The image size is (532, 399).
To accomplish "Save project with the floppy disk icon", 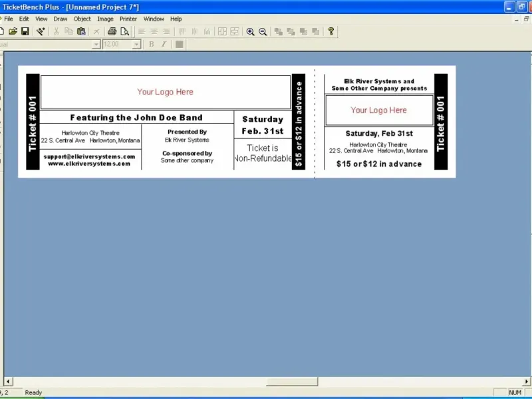I will (25, 31).
